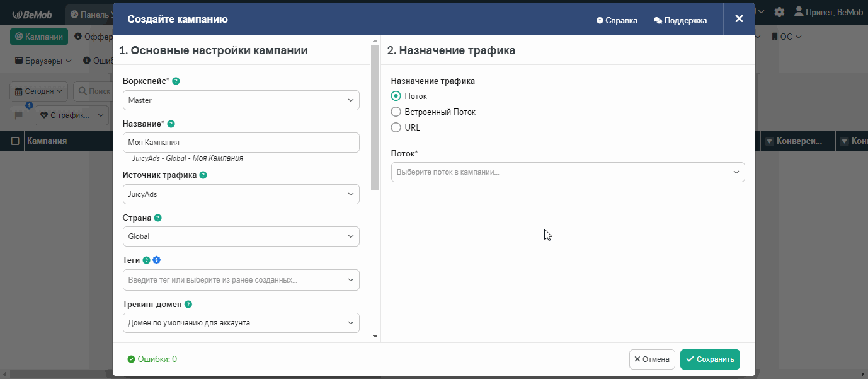Screen dimensions: 868x379
Task: Click Название input with Моя Кампания
Action: [241, 143]
